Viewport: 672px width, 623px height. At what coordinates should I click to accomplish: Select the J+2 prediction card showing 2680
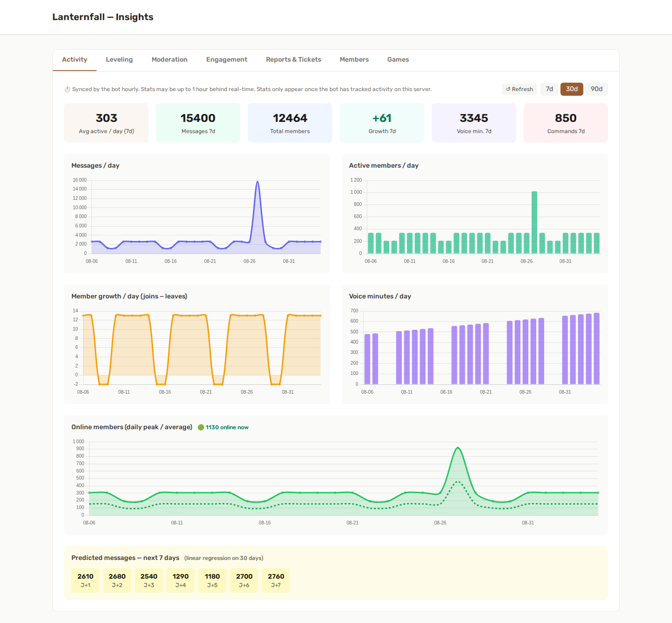tap(117, 581)
